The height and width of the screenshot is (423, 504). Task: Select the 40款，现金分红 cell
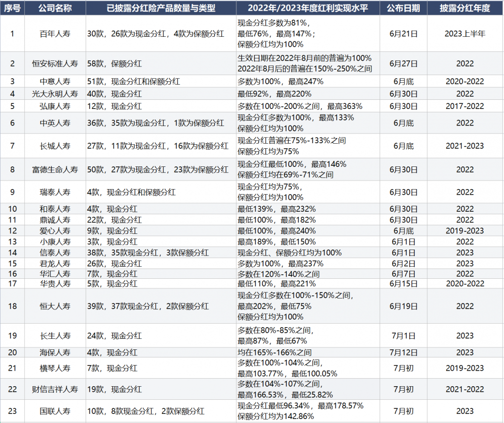161,94
